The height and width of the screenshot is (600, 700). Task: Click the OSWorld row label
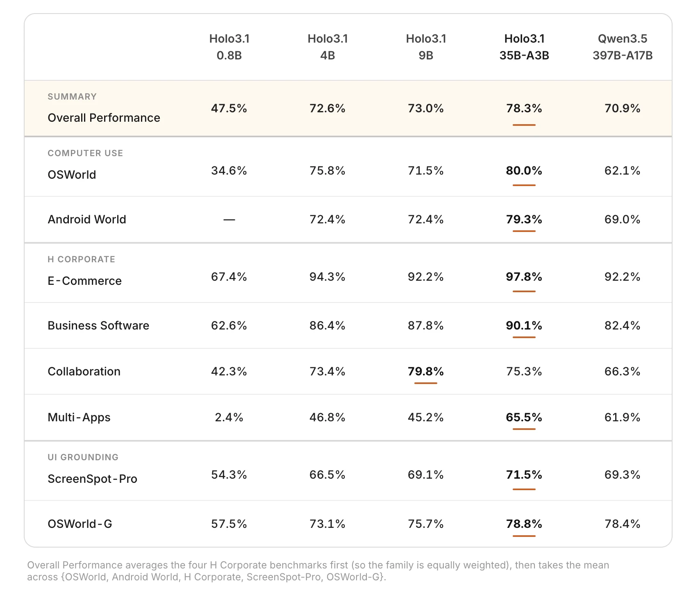pos(72,175)
